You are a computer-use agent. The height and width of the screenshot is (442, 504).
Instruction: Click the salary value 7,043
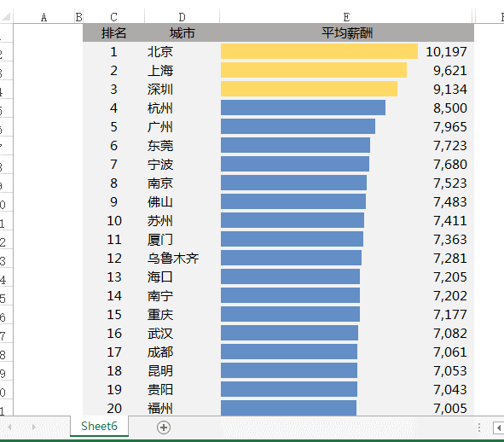(449, 389)
